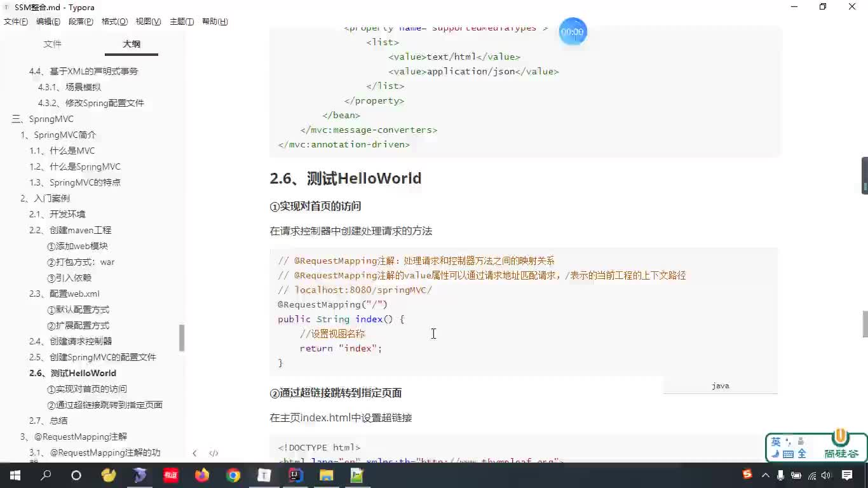868x488 pixels.
Task: Launch Google Chrome from the taskbar
Action: coord(233,475)
